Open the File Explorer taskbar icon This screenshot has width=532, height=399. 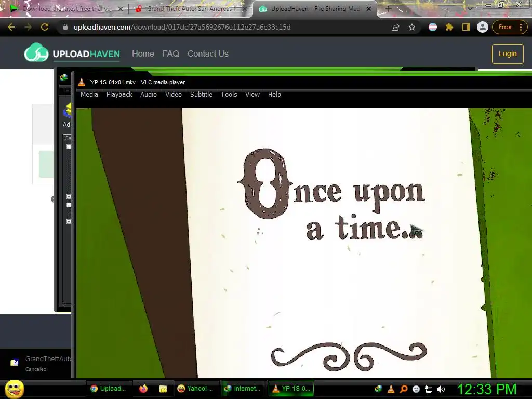tap(163, 389)
